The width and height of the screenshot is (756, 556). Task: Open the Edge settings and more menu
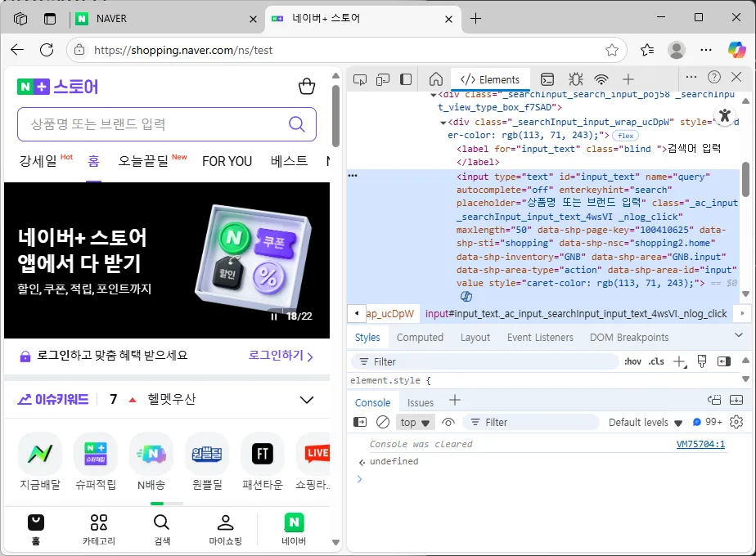coord(706,50)
